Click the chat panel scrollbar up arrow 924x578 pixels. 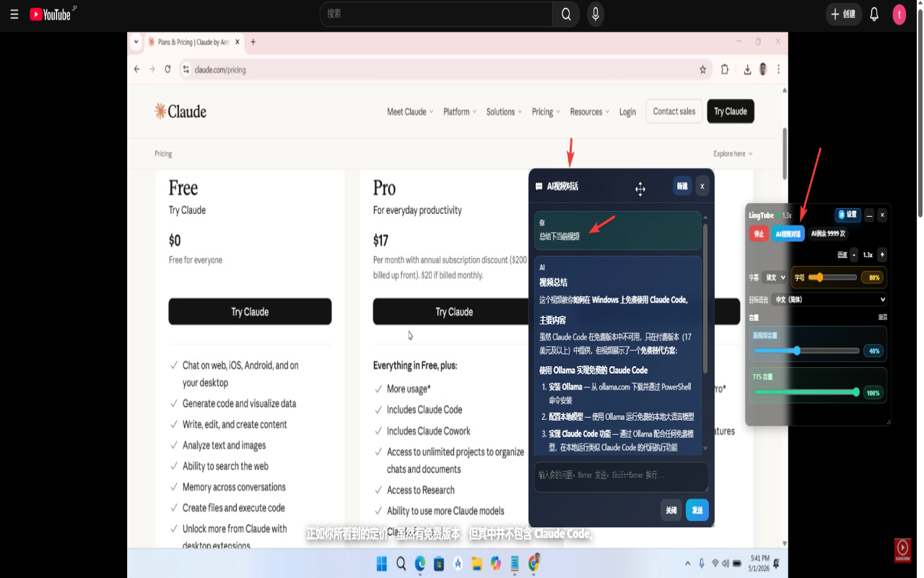(x=705, y=217)
